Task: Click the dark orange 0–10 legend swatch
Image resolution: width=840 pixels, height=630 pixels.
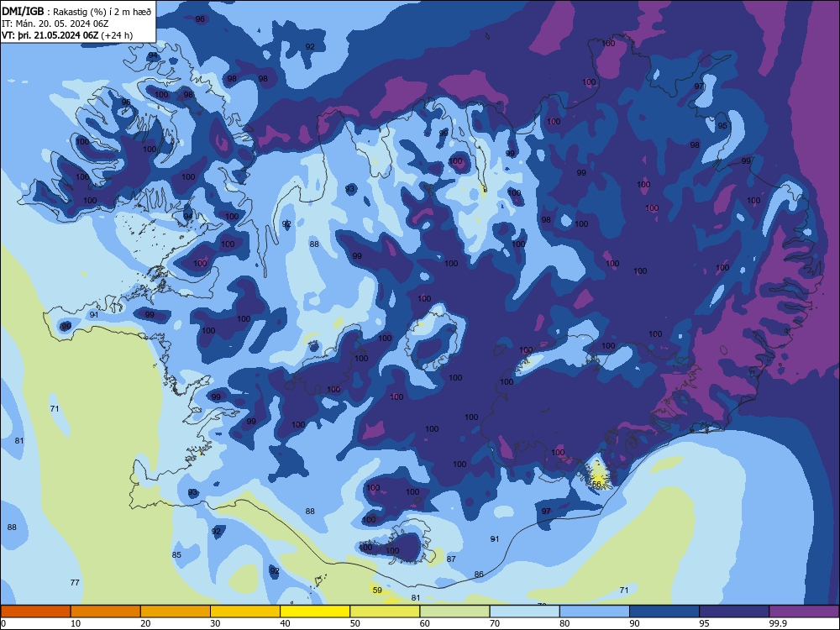Action: [35, 612]
